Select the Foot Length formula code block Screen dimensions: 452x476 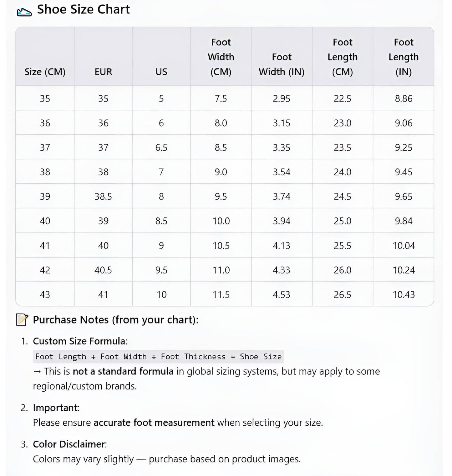(x=158, y=357)
